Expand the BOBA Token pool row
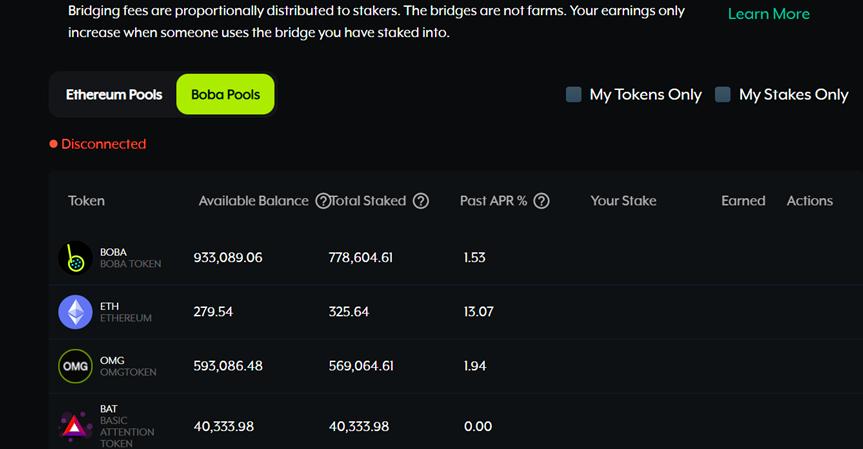 tap(450, 258)
